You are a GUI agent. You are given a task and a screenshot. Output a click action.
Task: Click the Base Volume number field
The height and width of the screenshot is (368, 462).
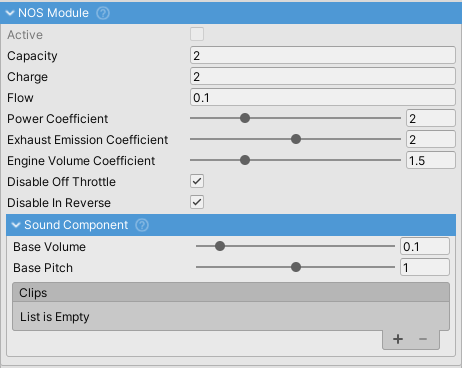(425, 246)
